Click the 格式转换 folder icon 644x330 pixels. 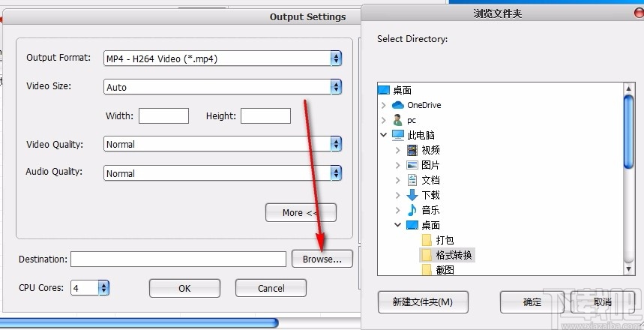[x=427, y=255]
